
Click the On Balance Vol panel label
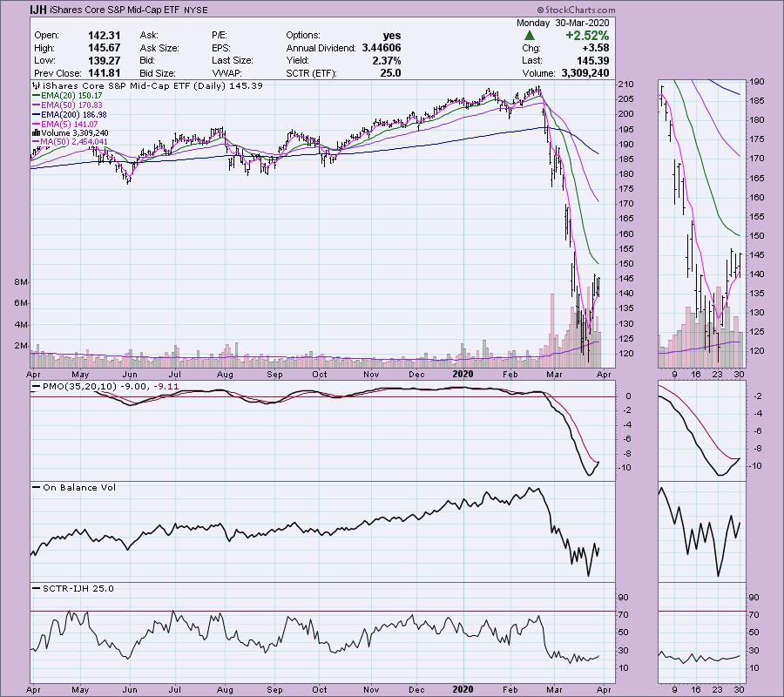74,488
